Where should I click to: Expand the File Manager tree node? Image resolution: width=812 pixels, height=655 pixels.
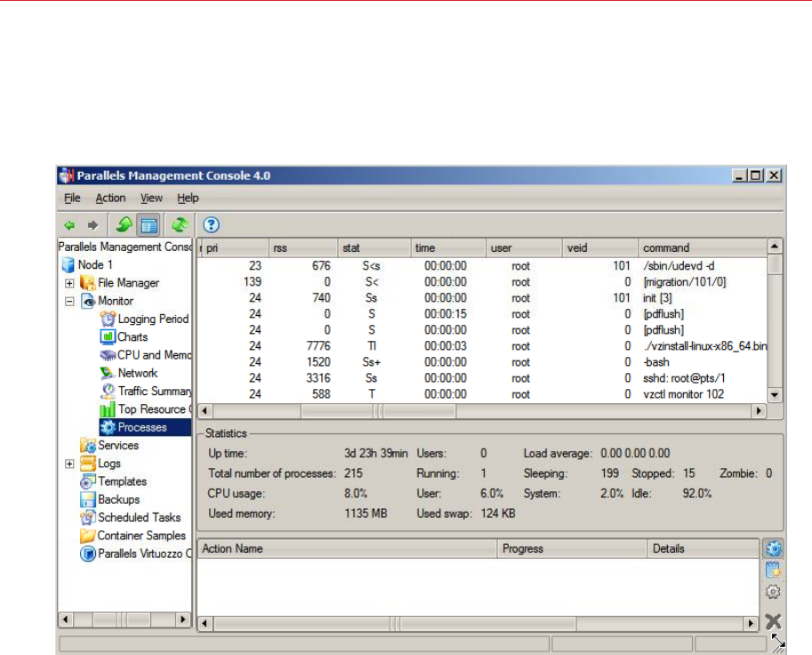click(69, 283)
